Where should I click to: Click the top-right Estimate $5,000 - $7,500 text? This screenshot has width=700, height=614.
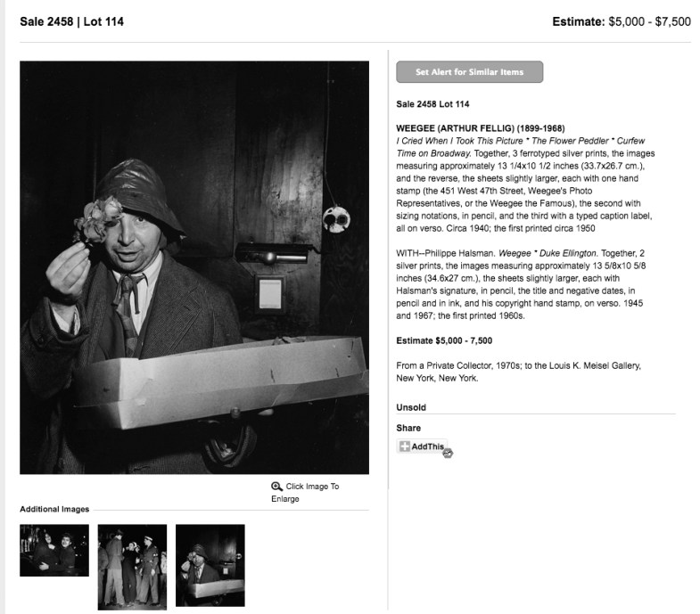[x=622, y=21]
